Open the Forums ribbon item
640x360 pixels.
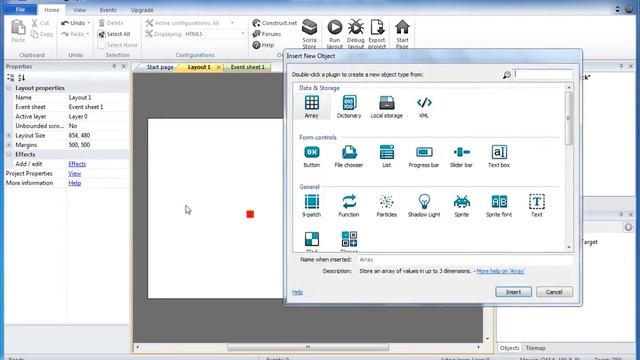pyautogui.click(x=267, y=34)
